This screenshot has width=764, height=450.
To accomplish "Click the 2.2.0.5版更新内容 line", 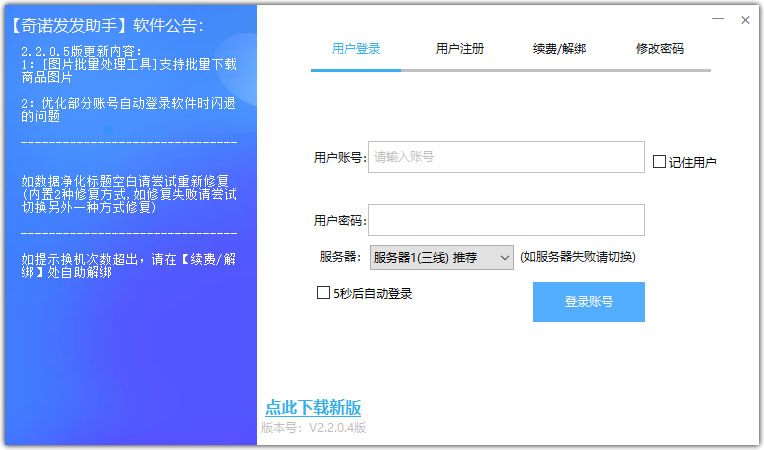I will 81,51.
